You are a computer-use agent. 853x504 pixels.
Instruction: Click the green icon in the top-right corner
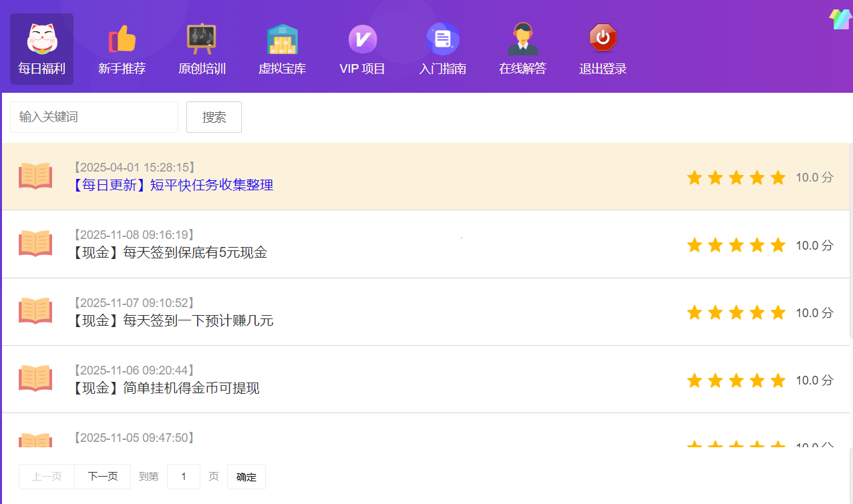(x=840, y=19)
